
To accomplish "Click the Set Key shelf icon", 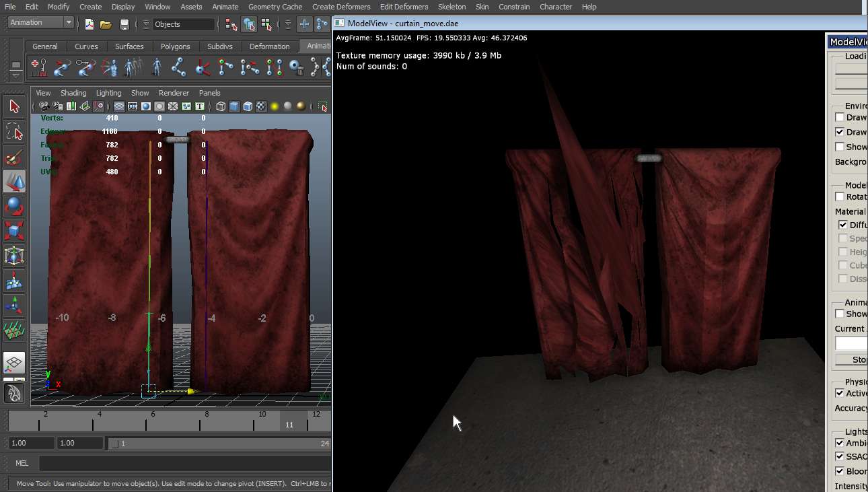I will (38, 67).
